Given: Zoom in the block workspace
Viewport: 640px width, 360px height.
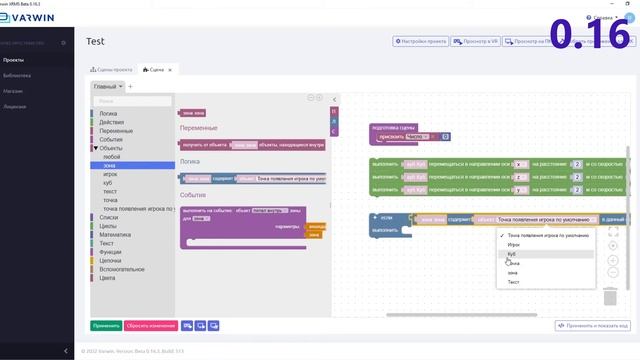Looking at the screenshot, I should (613, 260).
